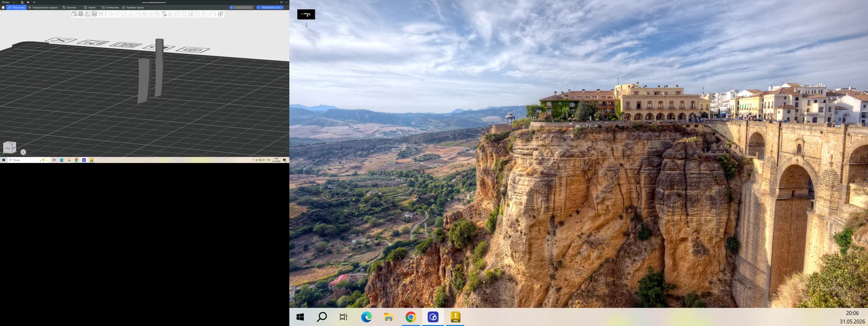868x326 pixels.
Task: Click the Auto orient toolbar icon
Action: coord(87,14)
